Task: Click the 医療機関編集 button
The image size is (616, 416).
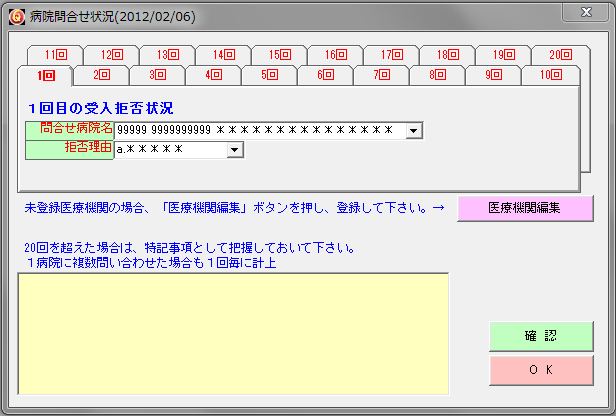Action: 525,208
